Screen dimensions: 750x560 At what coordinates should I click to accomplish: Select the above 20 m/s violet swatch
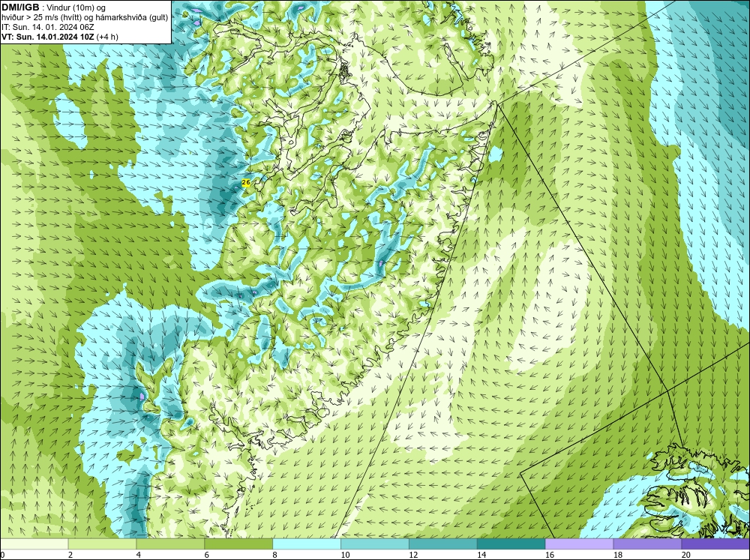[x=715, y=544]
